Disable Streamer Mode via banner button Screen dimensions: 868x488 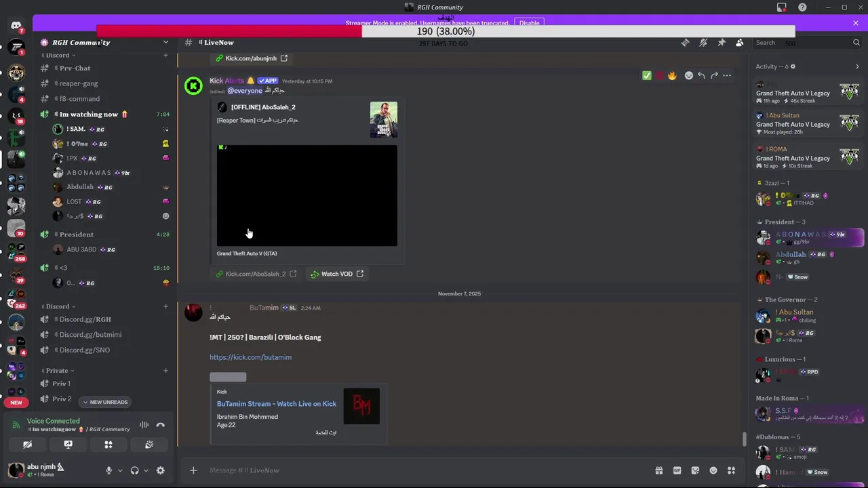529,23
